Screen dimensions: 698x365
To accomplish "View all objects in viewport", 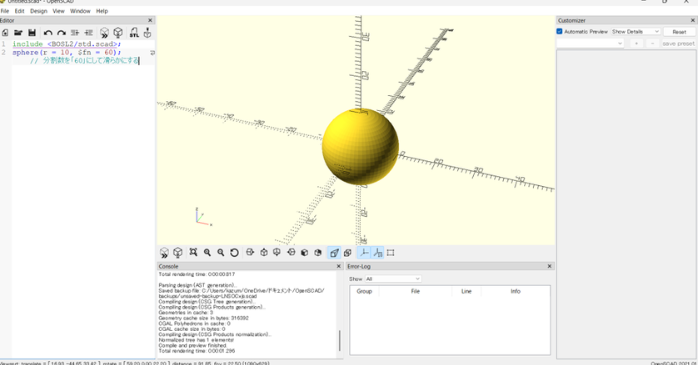I will (193, 252).
